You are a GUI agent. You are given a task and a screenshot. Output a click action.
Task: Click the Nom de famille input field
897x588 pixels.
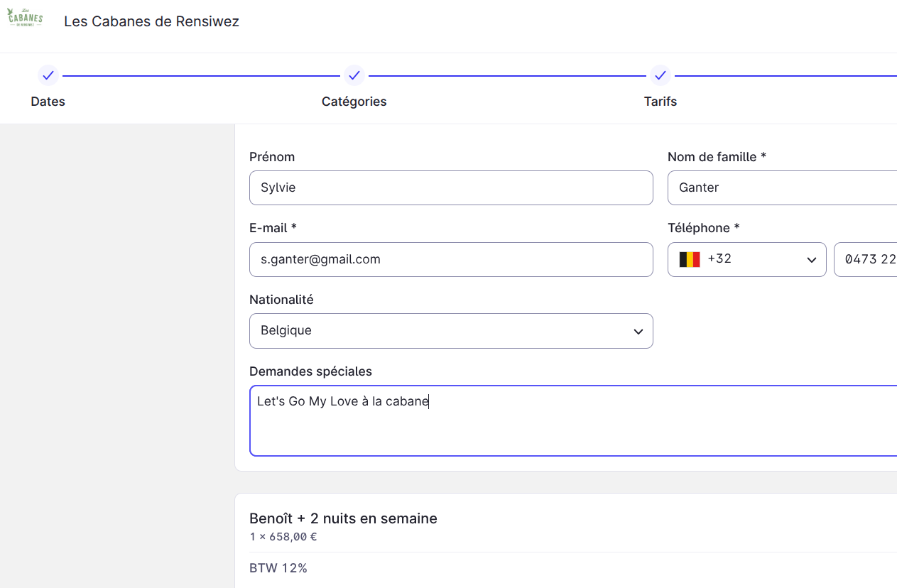(x=781, y=188)
